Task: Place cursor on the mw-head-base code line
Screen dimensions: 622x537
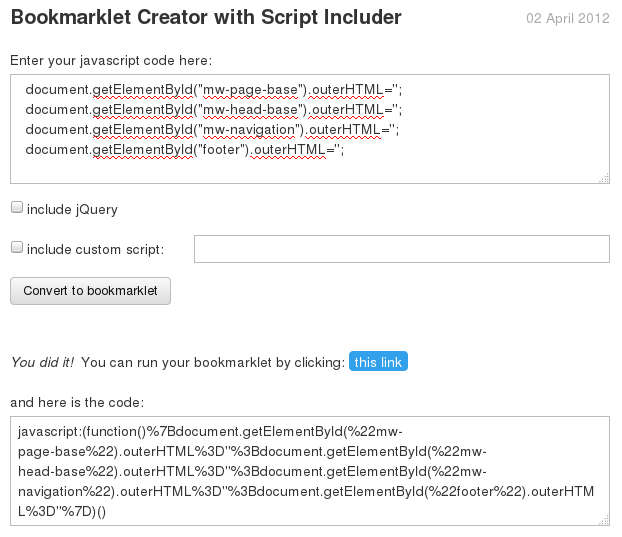Action: point(213,110)
